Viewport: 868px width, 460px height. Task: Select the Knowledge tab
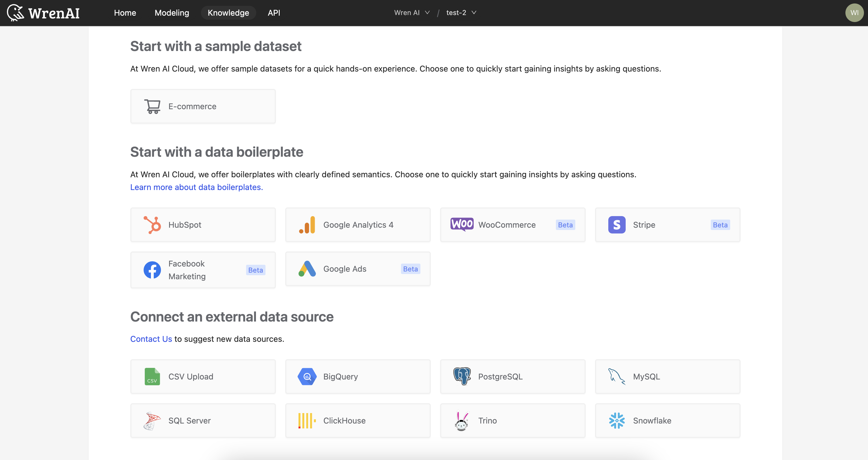pos(228,13)
